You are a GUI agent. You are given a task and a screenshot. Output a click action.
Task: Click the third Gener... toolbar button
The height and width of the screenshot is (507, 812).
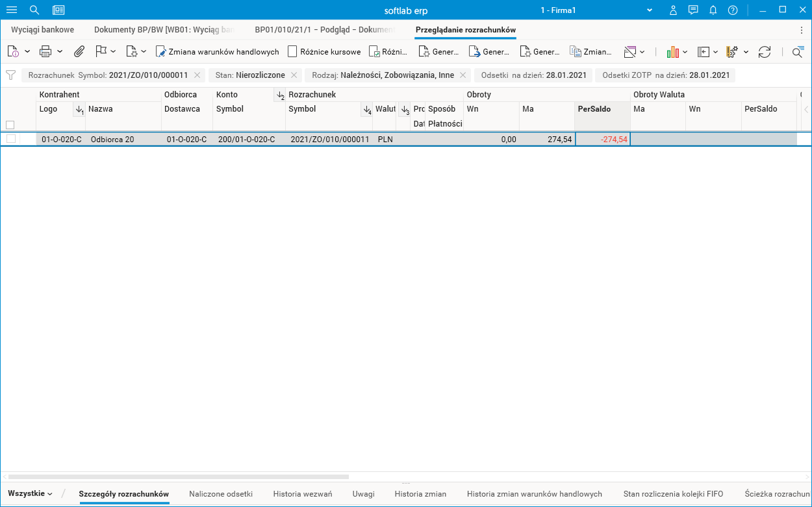point(539,51)
